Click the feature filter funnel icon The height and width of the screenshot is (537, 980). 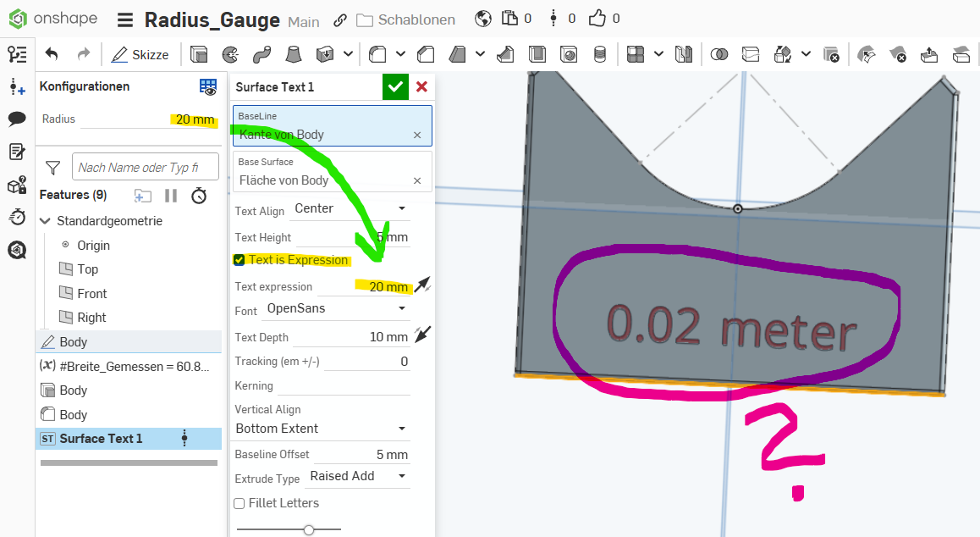coord(52,168)
